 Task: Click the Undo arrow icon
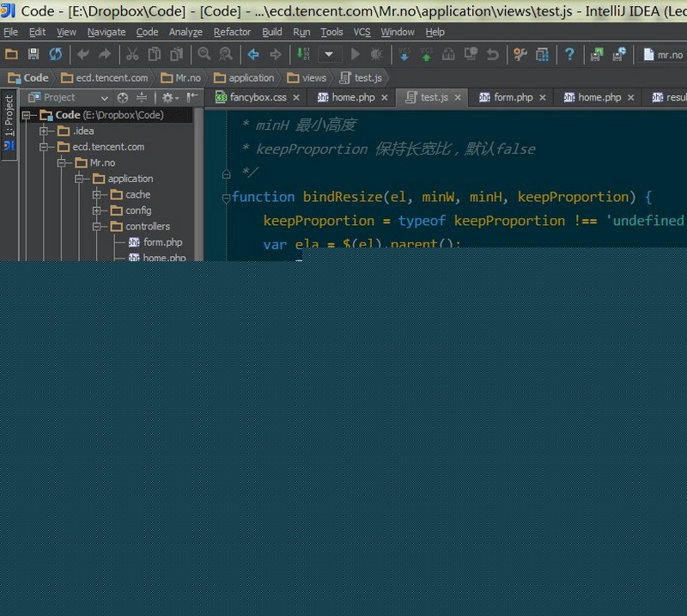(82, 54)
